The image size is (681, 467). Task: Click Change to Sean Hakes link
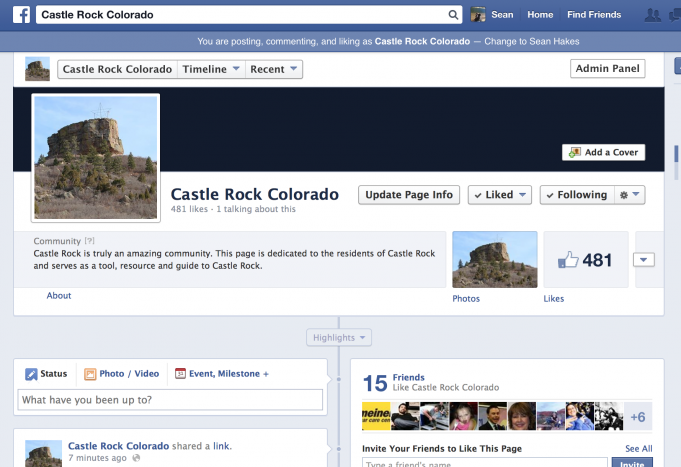click(532, 42)
